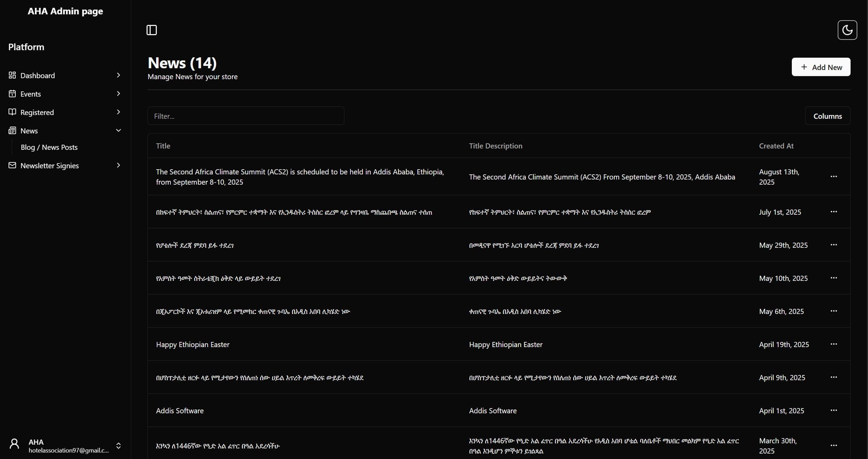Expand the Events section chevron
The image size is (868, 459).
coord(118,94)
